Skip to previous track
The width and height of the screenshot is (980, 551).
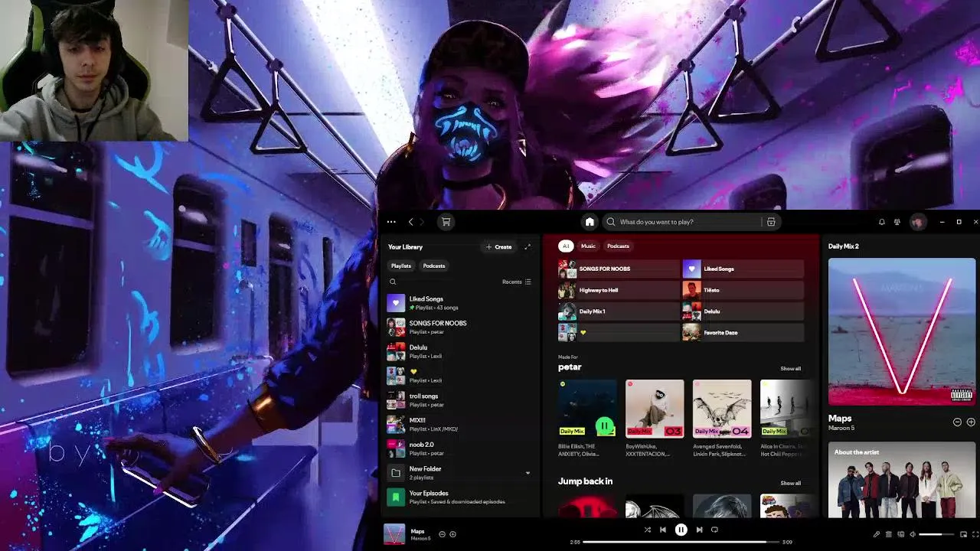[663, 530]
